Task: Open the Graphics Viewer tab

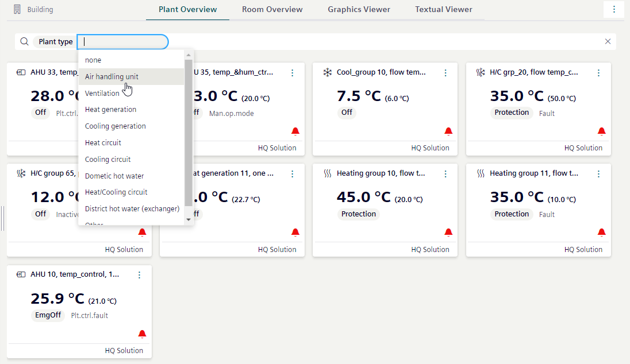Action: (x=359, y=10)
